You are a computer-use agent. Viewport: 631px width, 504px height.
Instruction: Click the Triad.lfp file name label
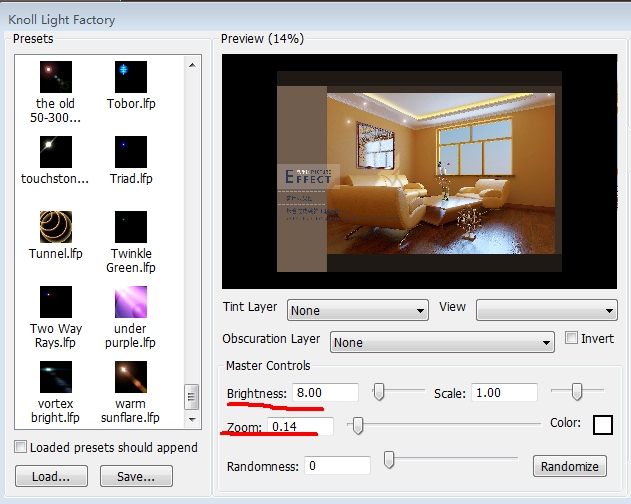[131, 178]
